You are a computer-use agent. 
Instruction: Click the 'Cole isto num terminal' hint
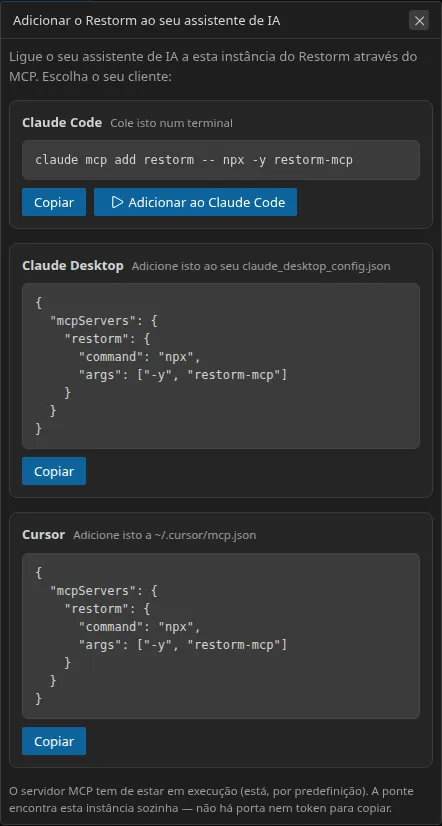[171, 123]
